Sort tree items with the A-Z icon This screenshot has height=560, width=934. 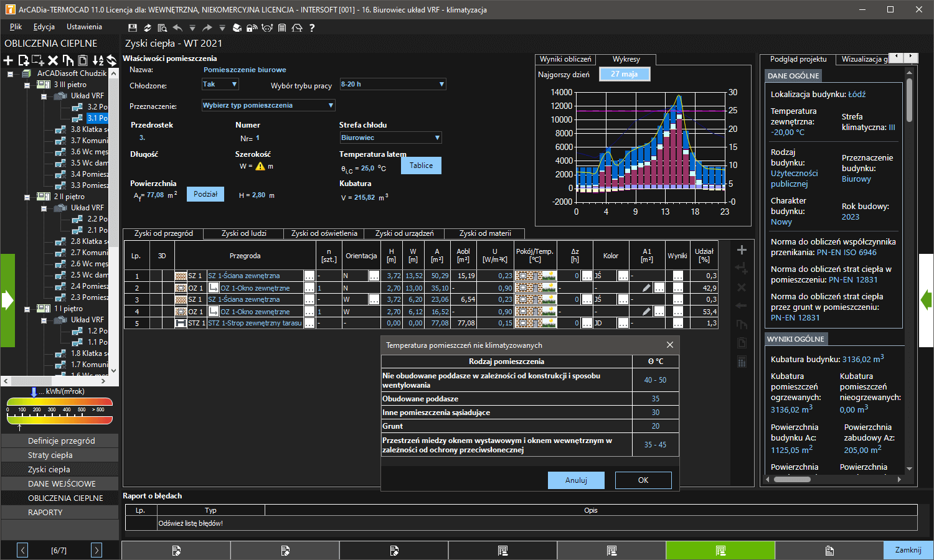pos(98,60)
